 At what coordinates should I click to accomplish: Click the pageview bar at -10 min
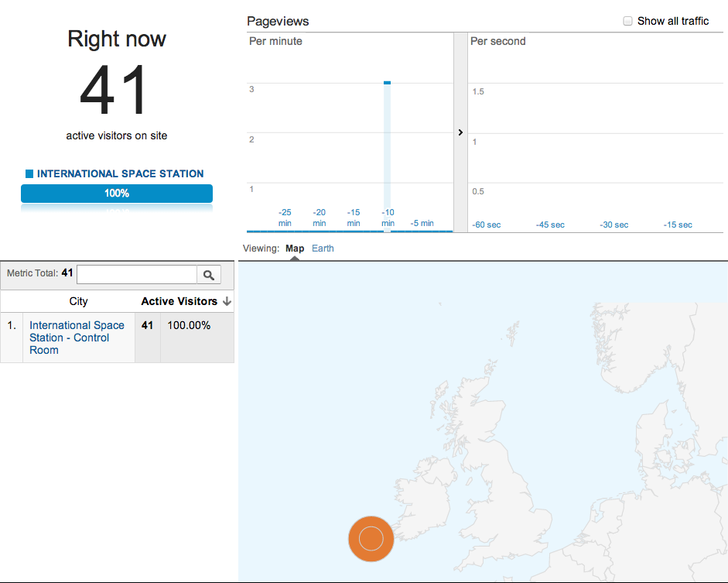[x=388, y=156]
